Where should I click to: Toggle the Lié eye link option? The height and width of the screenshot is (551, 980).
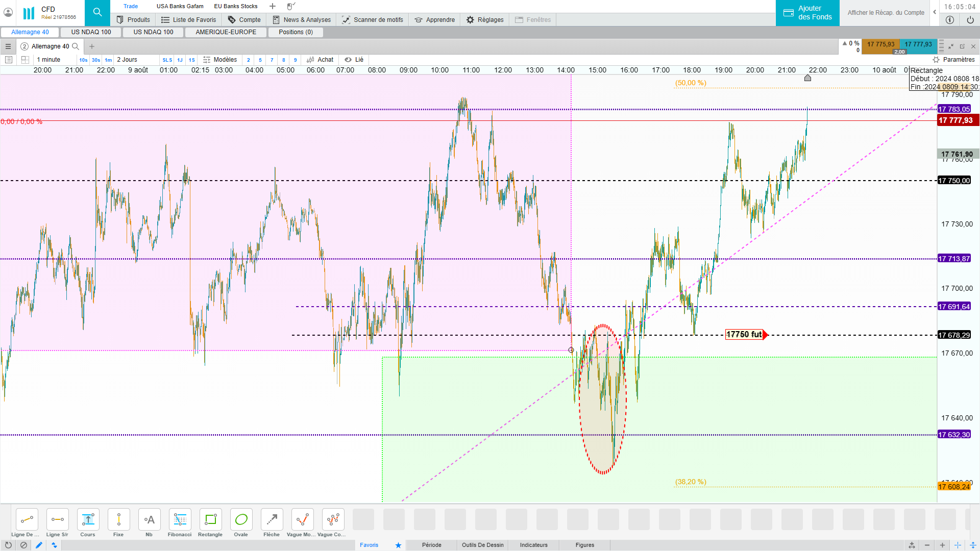[354, 60]
